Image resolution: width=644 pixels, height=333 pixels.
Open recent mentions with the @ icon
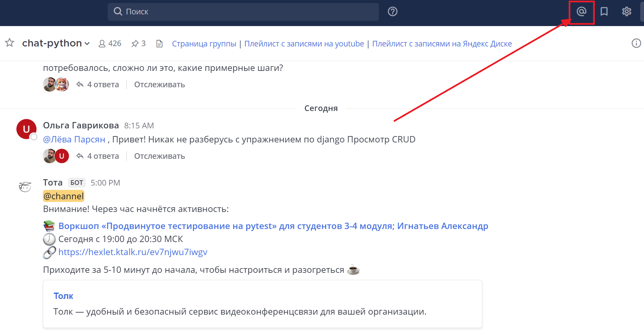[x=581, y=12]
